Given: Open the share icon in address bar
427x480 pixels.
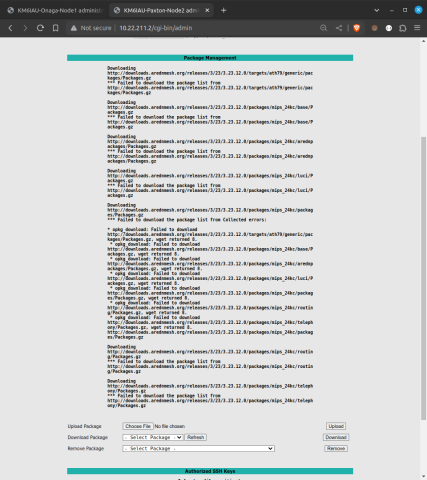Looking at the screenshot, I should [339, 28].
